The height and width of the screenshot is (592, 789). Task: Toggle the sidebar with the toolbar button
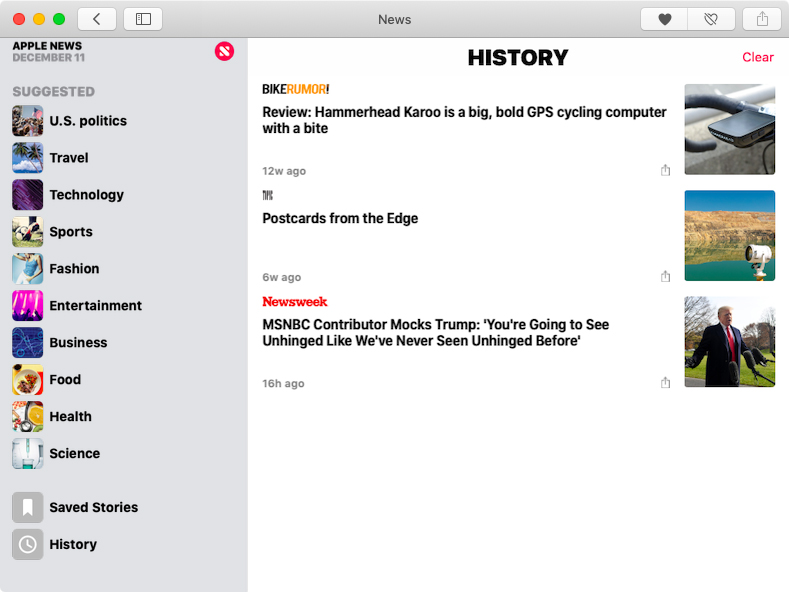tap(143, 19)
